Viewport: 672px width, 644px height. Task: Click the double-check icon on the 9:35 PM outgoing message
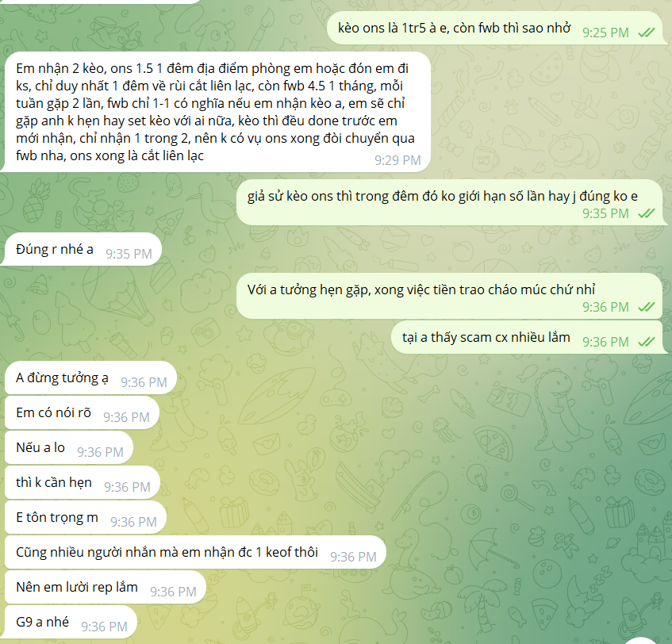647,213
